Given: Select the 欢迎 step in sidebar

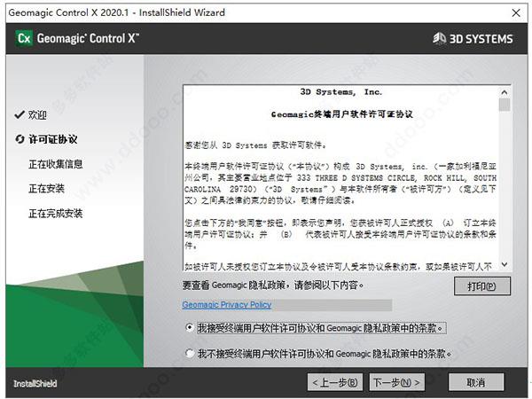Looking at the screenshot, I should [37, 115].
